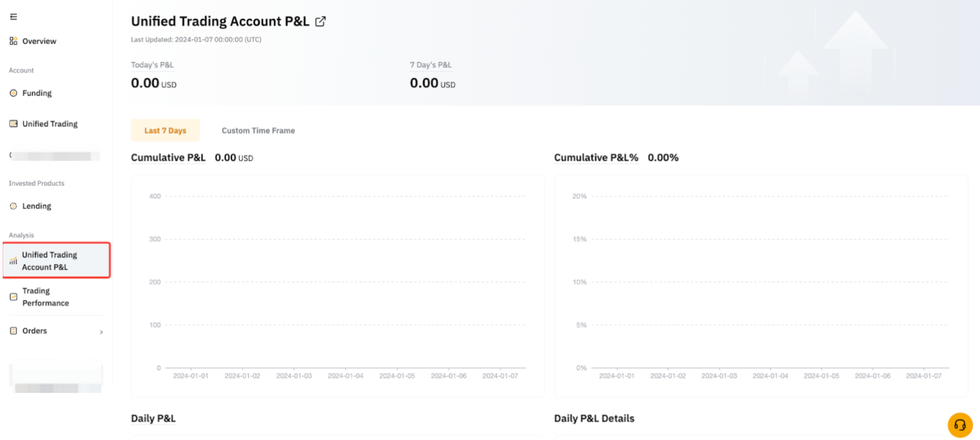This screenshot has width=980, height=440.
Task: Click the 7 Day's P&L label
Action: click(x=430, y=65)
